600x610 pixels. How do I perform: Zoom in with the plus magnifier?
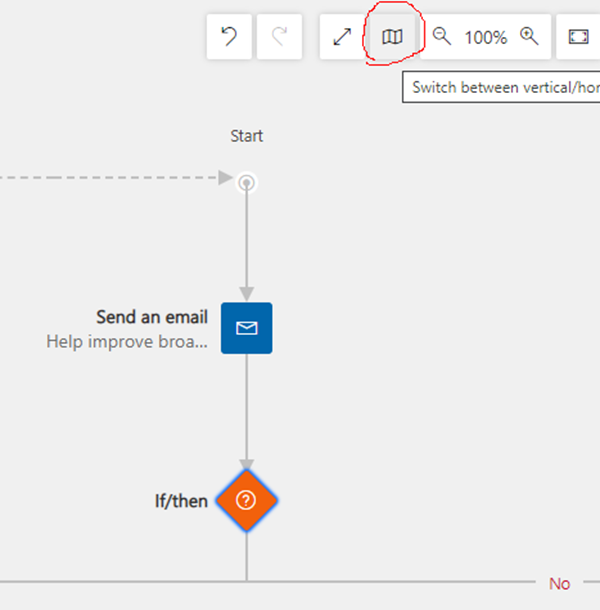click(x=530, y=37)
